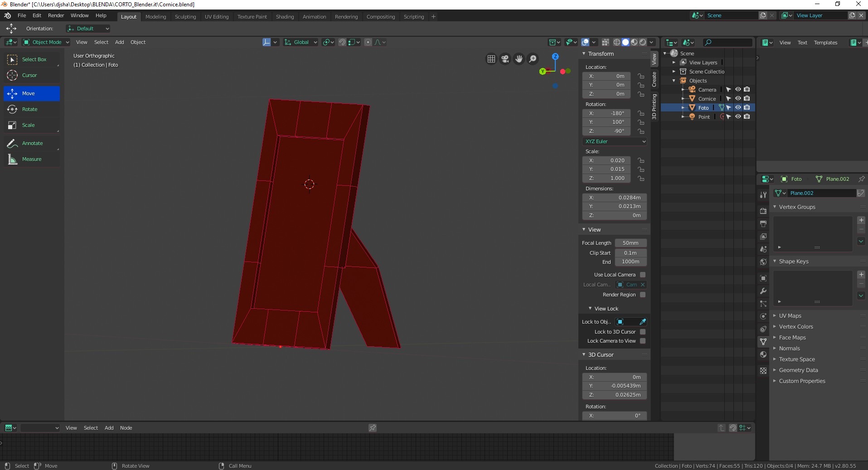Click the pan view hand icon
The width and height of the screenshot is (868, 470).
point(519,59)
